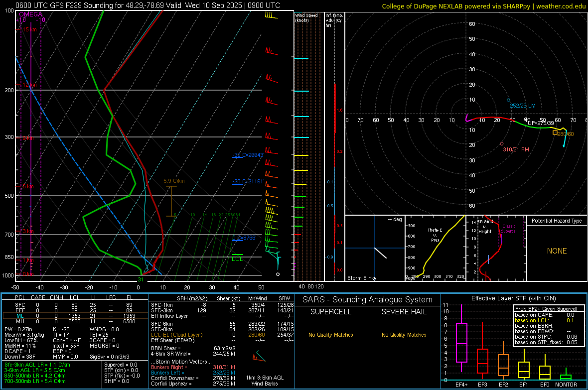Click the orange 'NONE' hazard text
Image resolution: width=588 pixels, height=390 pixels.
557,251
